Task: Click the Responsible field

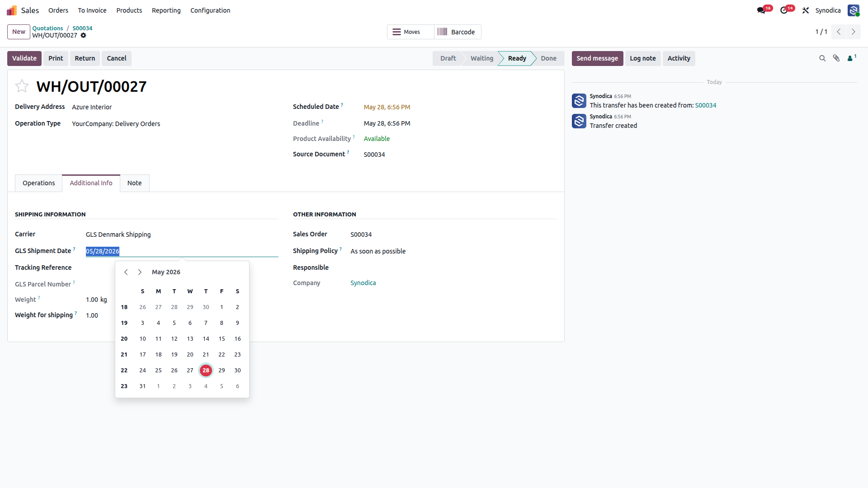Action: pyautogui.click(x=453, y=267)
